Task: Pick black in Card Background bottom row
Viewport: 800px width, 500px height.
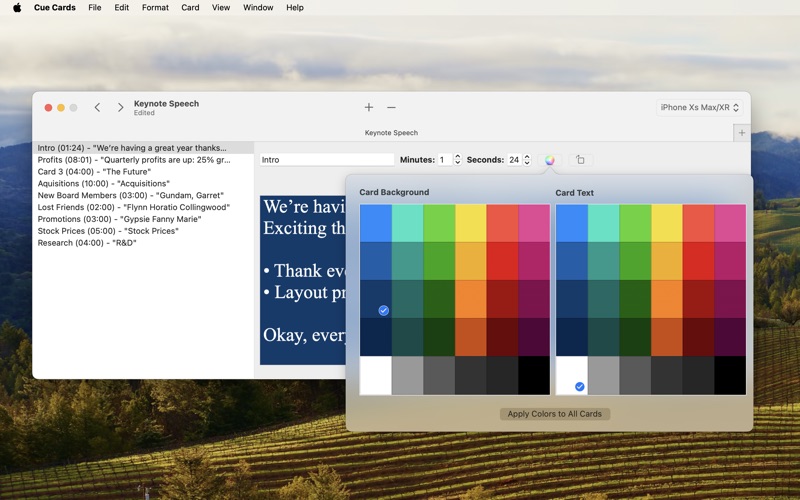Action: coord(534,376)
